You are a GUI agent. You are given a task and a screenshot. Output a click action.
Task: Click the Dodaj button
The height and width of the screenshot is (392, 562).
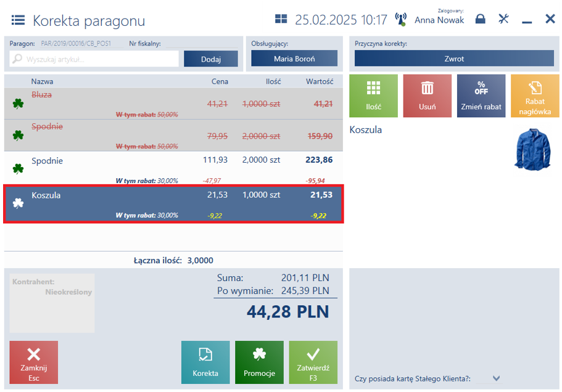click(x=211, y=59)
